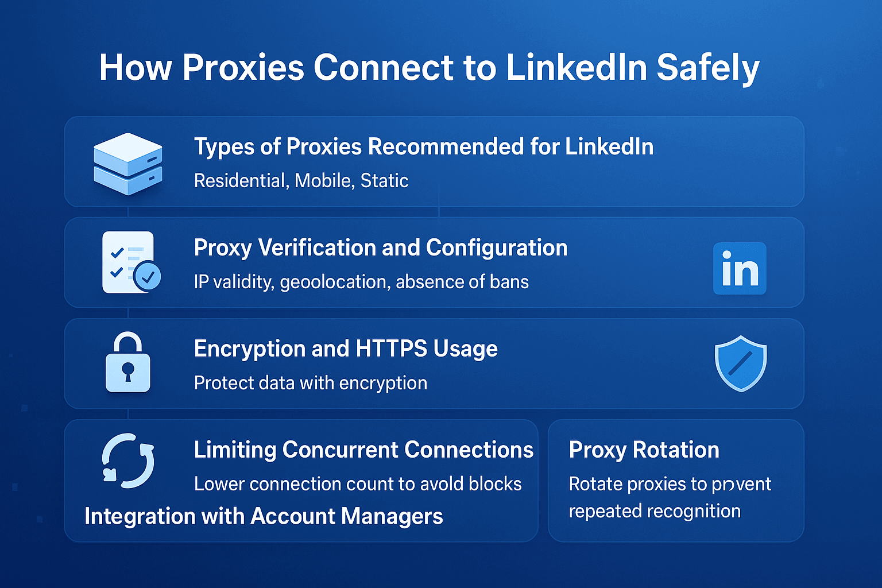Click the main title about LinkedIn proxies
882x588 pixels.
click(430, 68)
